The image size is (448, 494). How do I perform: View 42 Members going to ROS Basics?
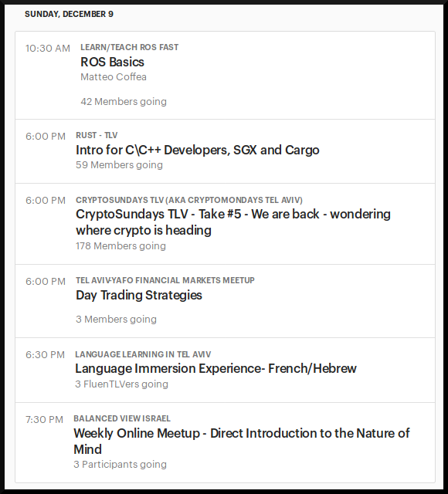124,101
